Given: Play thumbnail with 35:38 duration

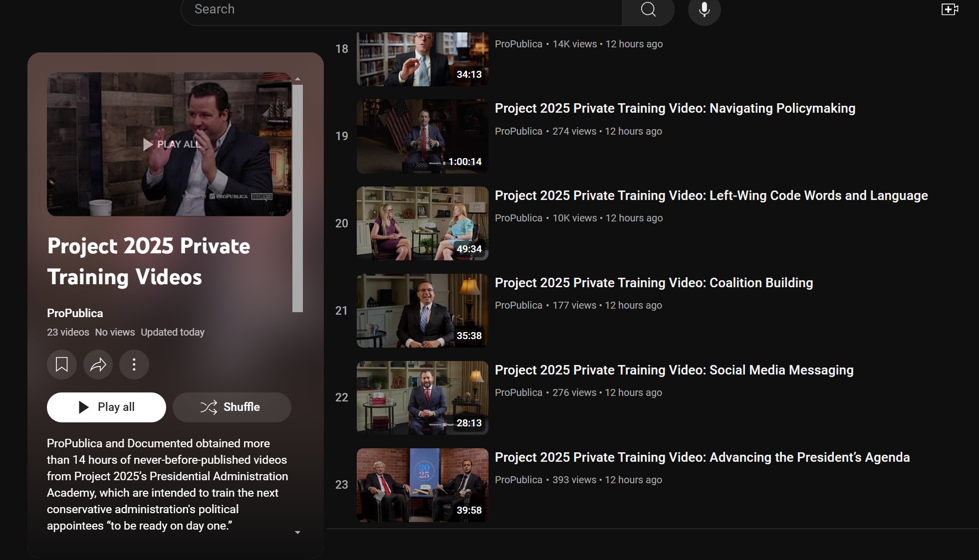Looking at the screenshot, I should 423,311.
